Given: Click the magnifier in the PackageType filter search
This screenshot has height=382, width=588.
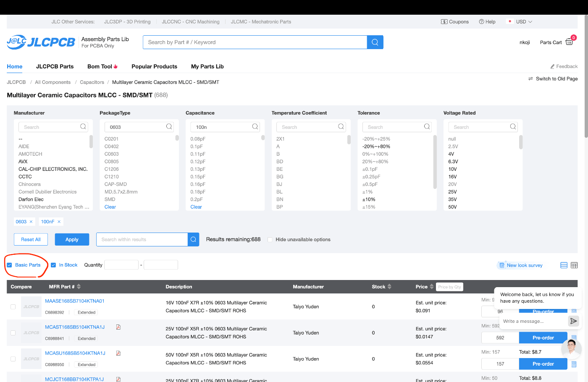Looking at the screenshot, I should click(x=169, y=126).
